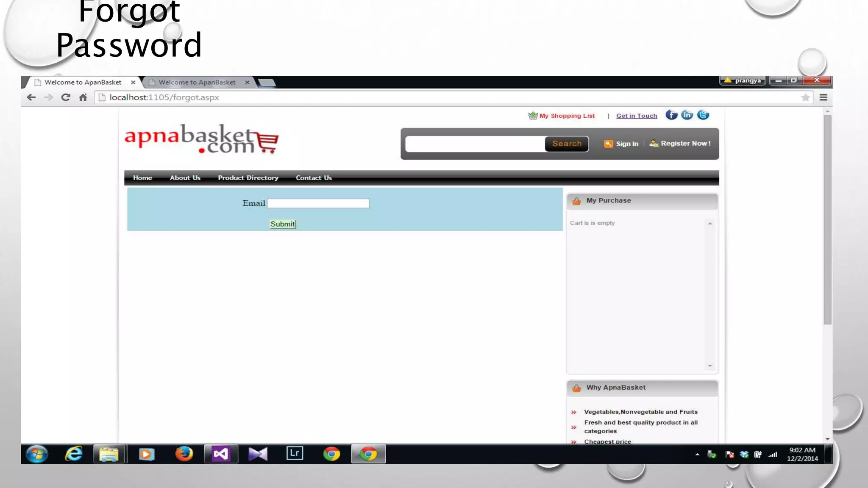Open Lightroom from taskbar
The height and width of the screenshot is (488, 868).
click(295, 453)
